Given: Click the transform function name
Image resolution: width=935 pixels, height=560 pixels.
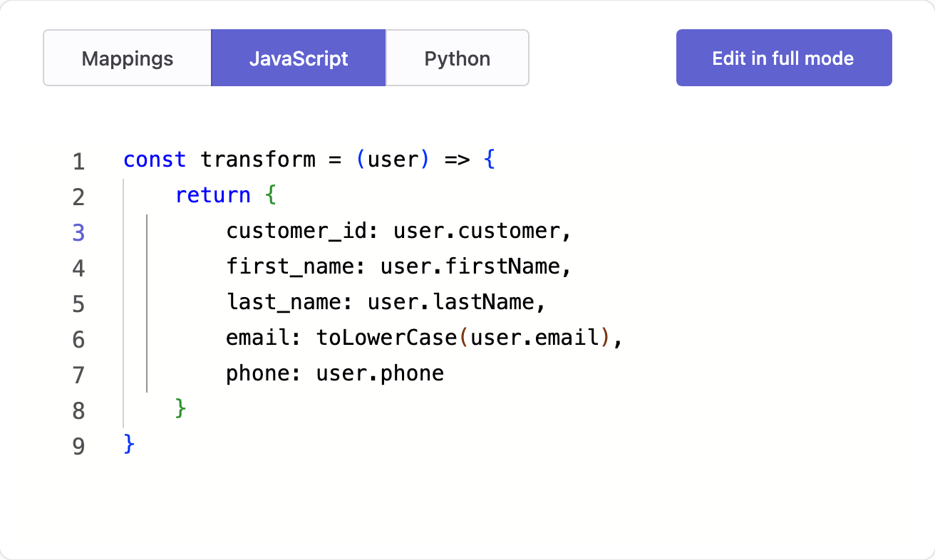Looking at the screenshot, I should click(x=257, y=160).
